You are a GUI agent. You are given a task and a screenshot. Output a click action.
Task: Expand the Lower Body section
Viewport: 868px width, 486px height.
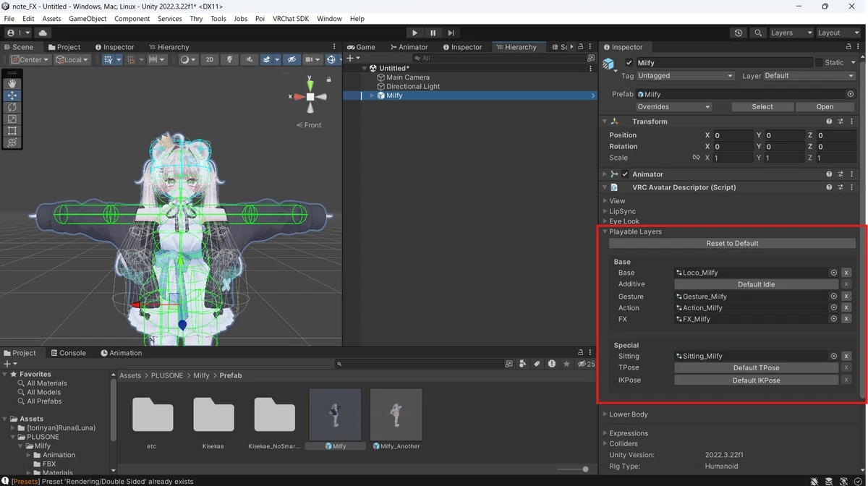(x=605, y=414)
